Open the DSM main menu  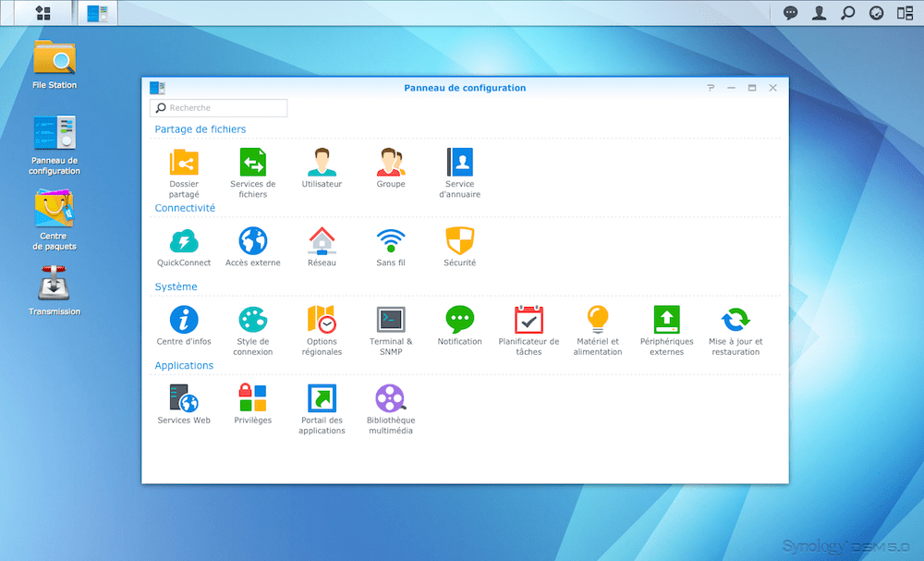pyautogui.click(x=43, y=13)
